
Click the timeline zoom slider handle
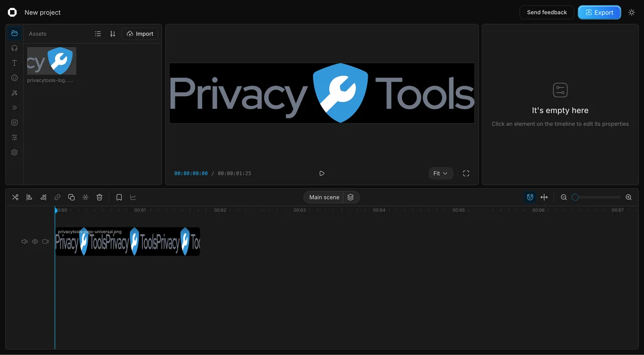tap(575, 197)
